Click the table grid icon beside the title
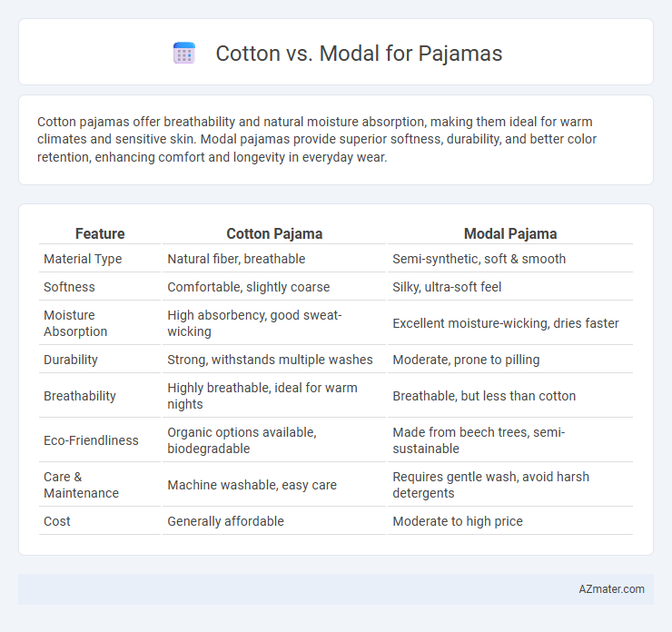Viewport: 672px width, 632px height. [x=184, y=54]
